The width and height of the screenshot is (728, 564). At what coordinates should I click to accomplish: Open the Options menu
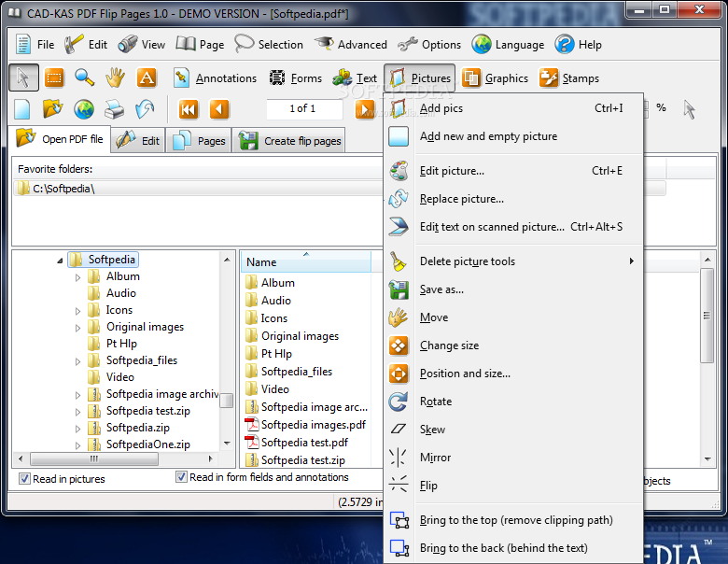429,45
